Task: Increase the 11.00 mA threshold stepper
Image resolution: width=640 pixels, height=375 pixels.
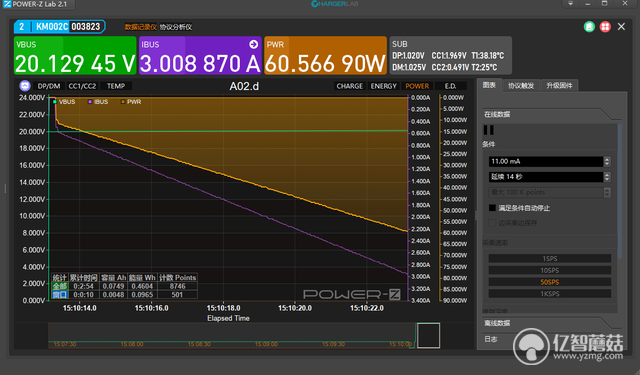Action: (x=607, y=159)
